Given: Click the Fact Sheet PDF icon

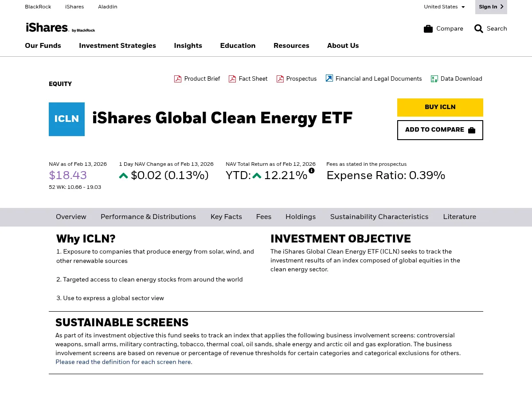Looking at the screenshot, I should click(x=232, y=78).
